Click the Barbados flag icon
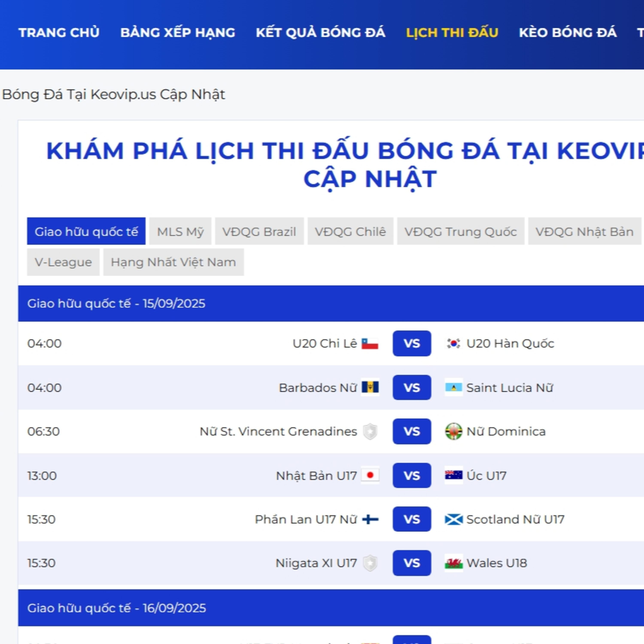The height and width of the screenshot is (644, 644). tap(370, 387)
